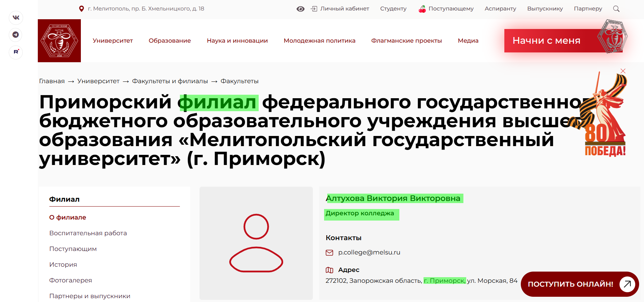
Task: Click the arrow circle on Поступить онлайн
Action: (x=627, y=284)
